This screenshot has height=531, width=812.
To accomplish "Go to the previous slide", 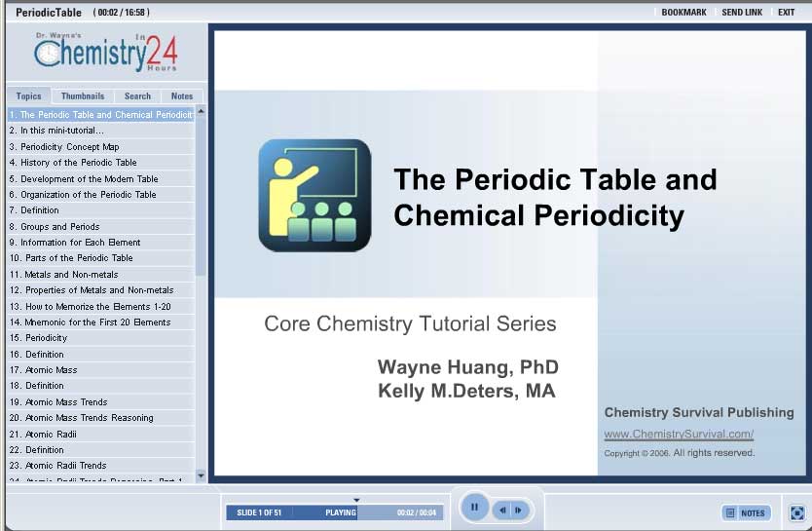I will pyautogui.click(x=502, y=510).
